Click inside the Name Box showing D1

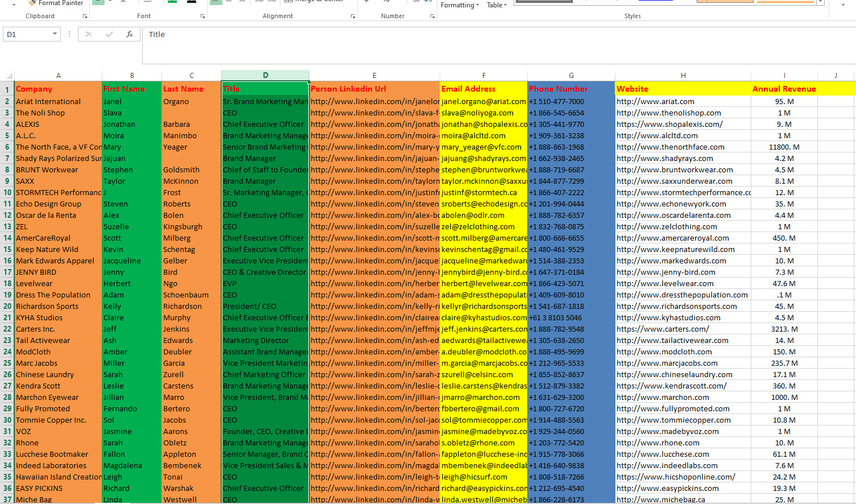pyautogui.click(x=27, y=34)
